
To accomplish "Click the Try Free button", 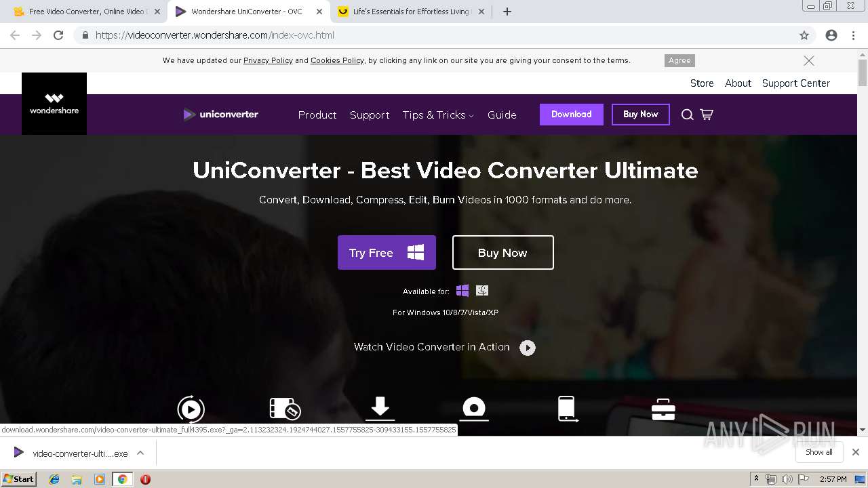I will pyautogui.click(x=387, y=253).
